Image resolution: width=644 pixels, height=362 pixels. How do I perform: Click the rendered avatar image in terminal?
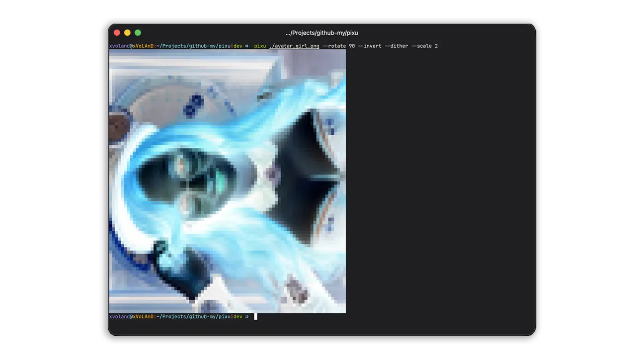click(227, 181)
